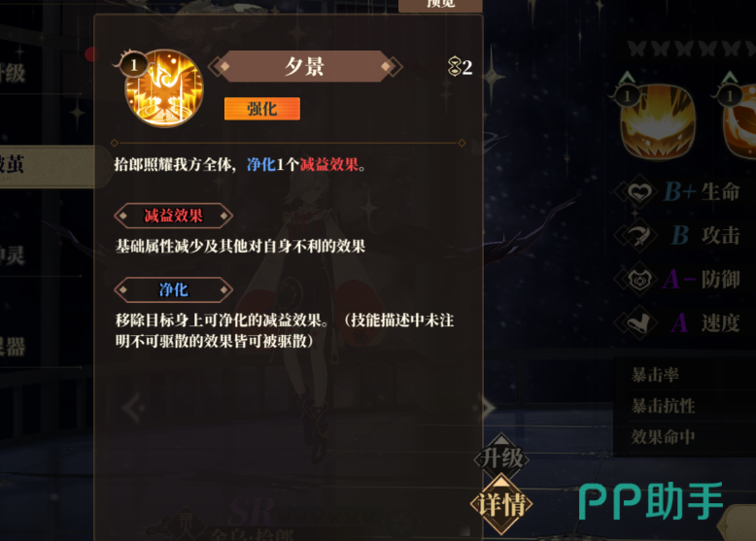Go to next skill with right arrow
Screen dimensions: 756x541
(488, 408)
